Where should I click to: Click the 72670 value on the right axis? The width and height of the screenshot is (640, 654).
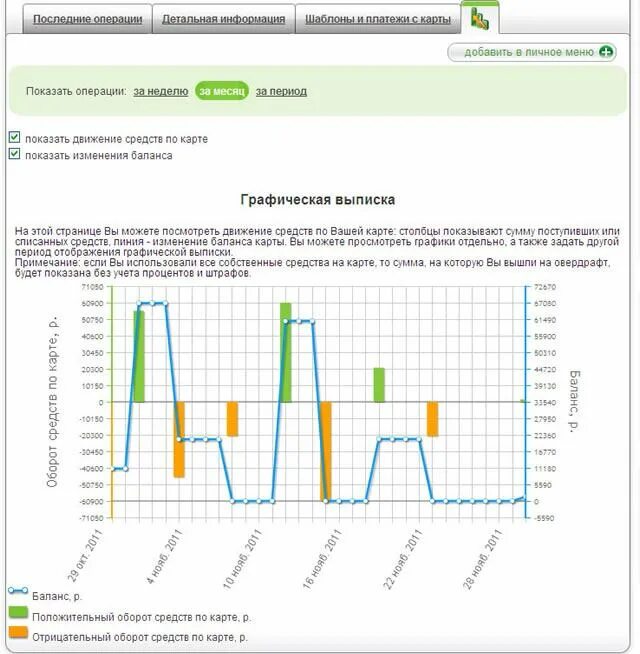tap(545, 287)
